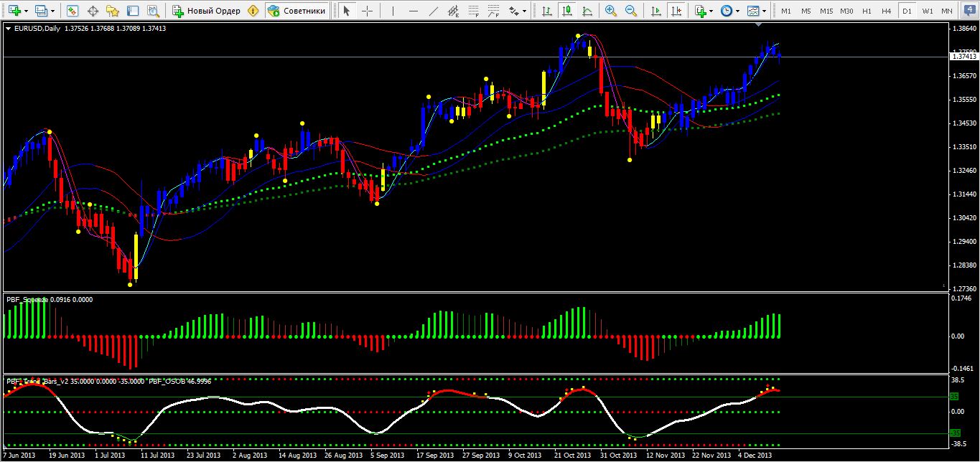Click the EURUSD,Daily chart title
980x462 pixels.
tap(37, 29)
